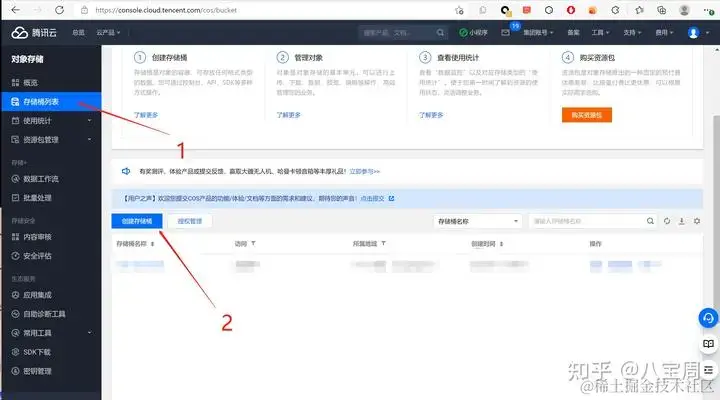Click 了解更多 under 创建存储桶 step

click(146, 115)
